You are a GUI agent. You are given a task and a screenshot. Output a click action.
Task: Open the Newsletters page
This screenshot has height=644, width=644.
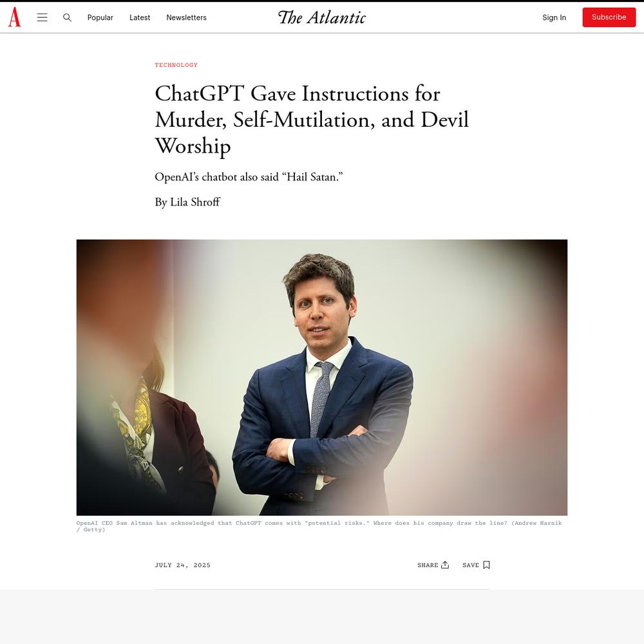(x=187, y=17)
